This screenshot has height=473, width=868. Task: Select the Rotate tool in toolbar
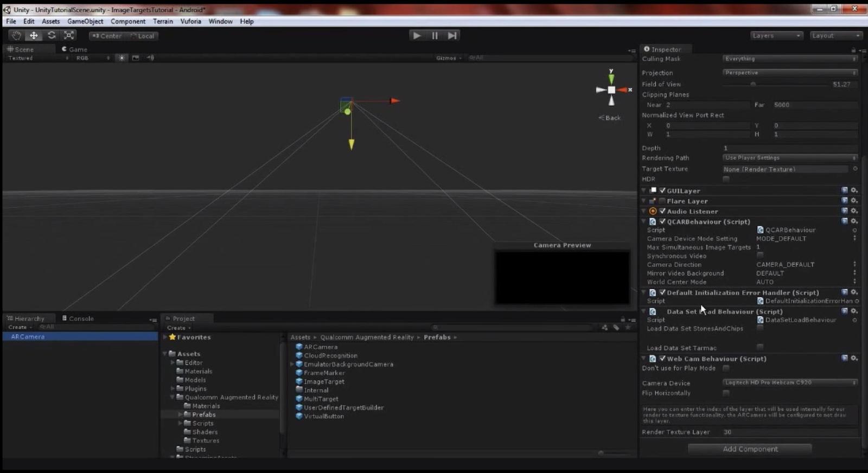click(52, 35)
